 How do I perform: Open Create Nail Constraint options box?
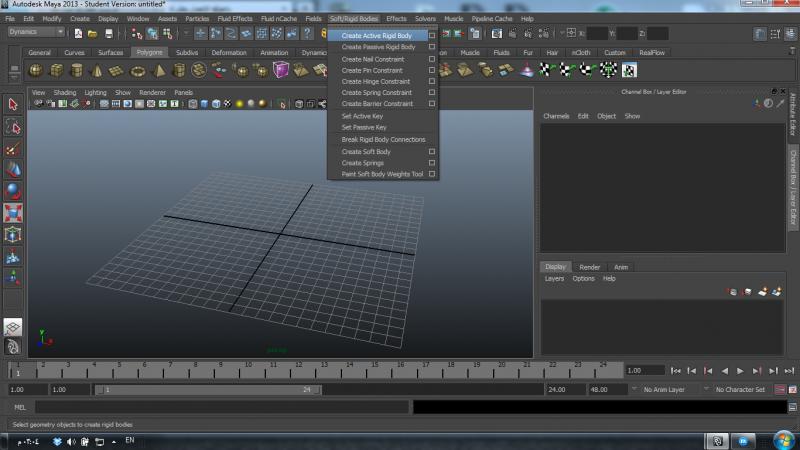(x=432, y=59)
